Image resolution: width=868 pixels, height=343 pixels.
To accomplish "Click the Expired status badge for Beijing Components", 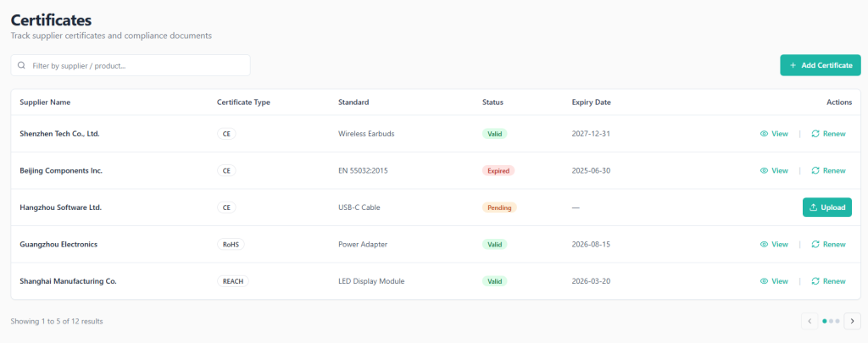I will [498, 170].
